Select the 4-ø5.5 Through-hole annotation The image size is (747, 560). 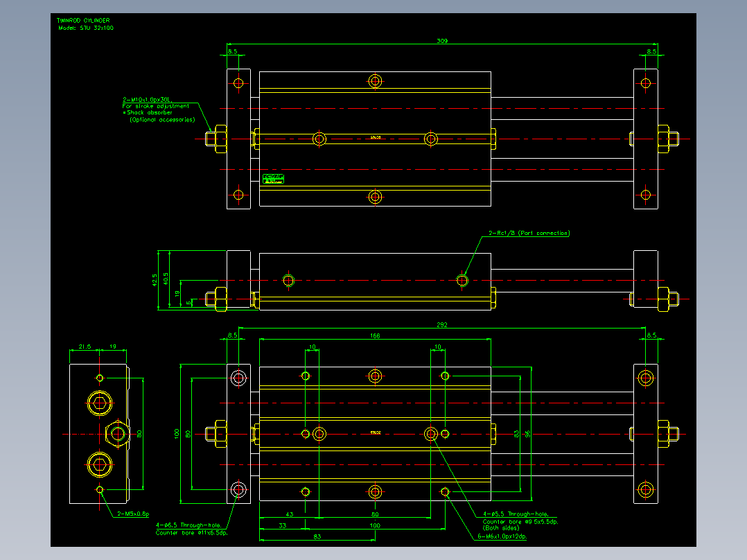click(x=516, y=514)
